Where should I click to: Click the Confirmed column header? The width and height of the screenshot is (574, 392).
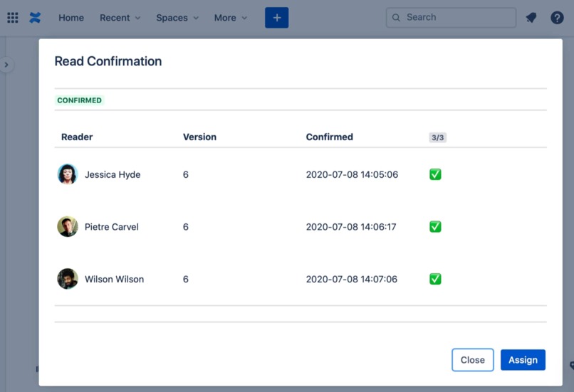pos(330,137)
